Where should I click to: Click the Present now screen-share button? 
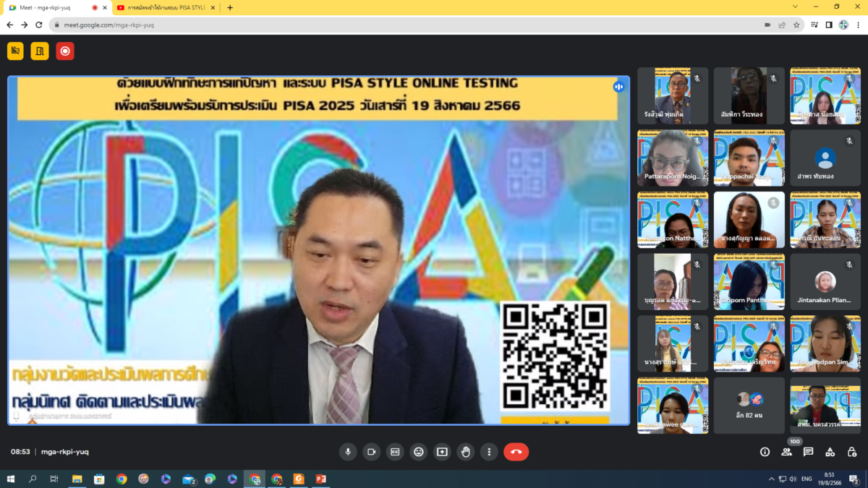tap(442, 452)
